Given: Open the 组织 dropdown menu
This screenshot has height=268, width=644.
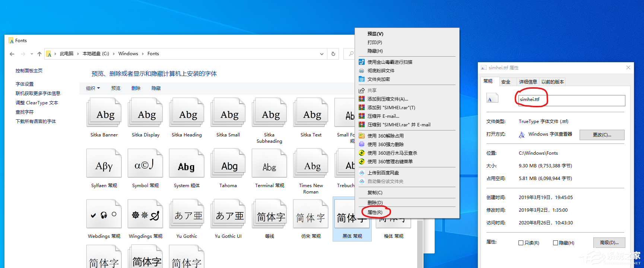Looking at the screenshot, I should pyautogui.click(x=93, y=88).
